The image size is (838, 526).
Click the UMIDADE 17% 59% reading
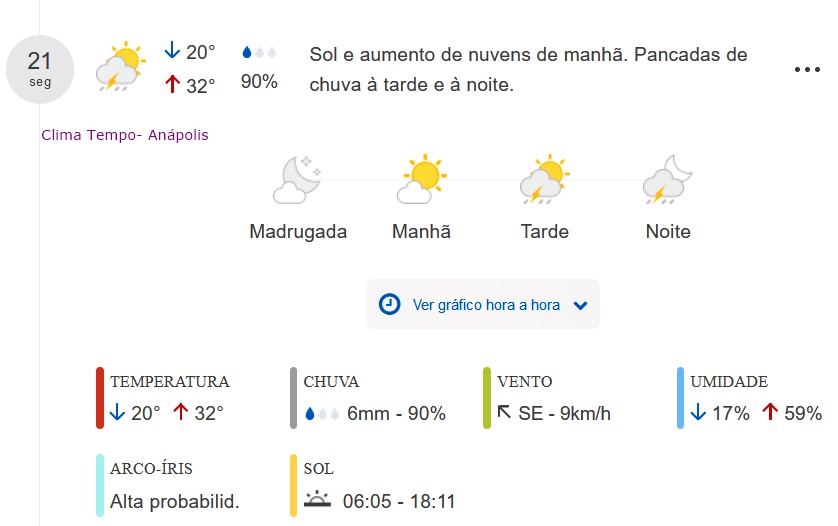pyautogui.click(x=756, y=413)
